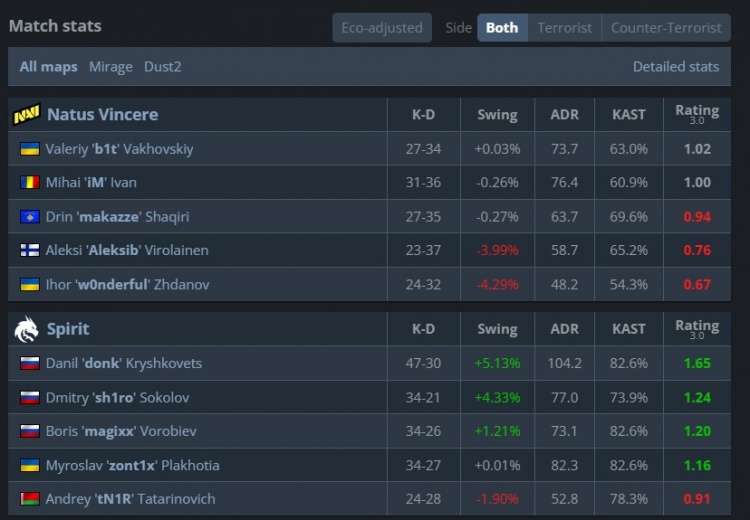Click the Russian flag beside donk
This screenshot has width=750, height=520.
pyautogui.click(x=29, y=363)
